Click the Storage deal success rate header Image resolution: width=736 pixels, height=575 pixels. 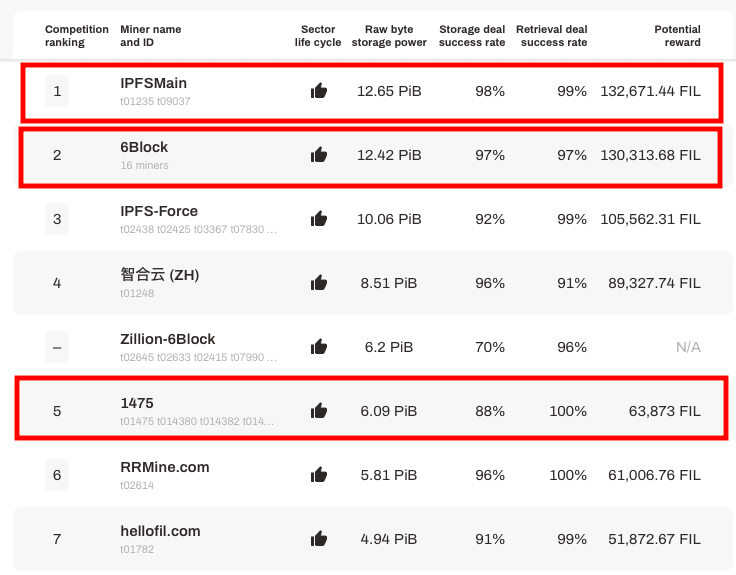(x=472, y=36)
